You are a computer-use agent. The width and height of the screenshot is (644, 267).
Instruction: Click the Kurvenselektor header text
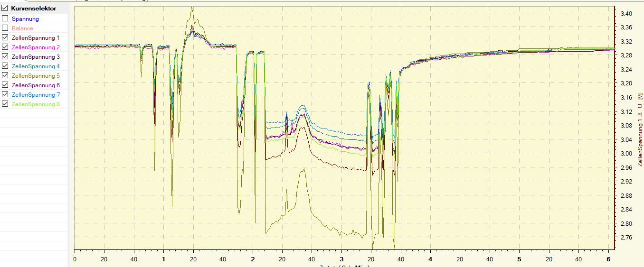33,9
